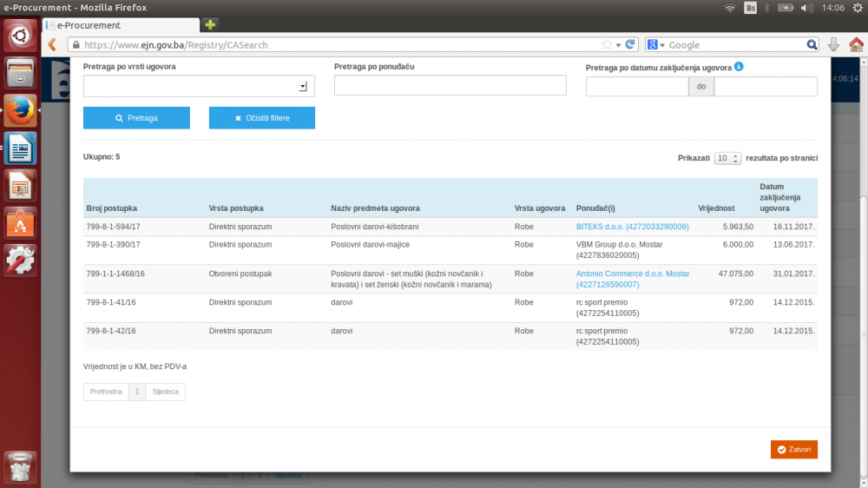
Task: Click the end date field after 'do'
Action: 766,87
